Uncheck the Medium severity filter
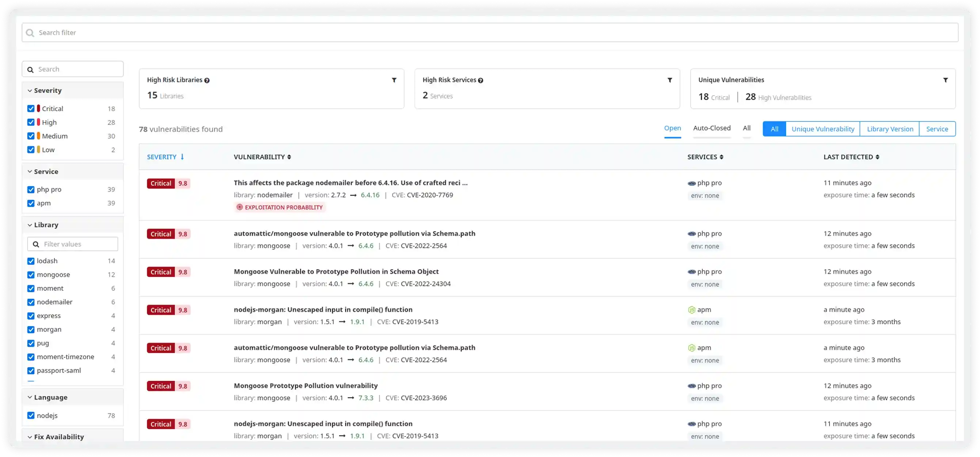This screenshot has height=457, width=980. click(x=31, y=136)
